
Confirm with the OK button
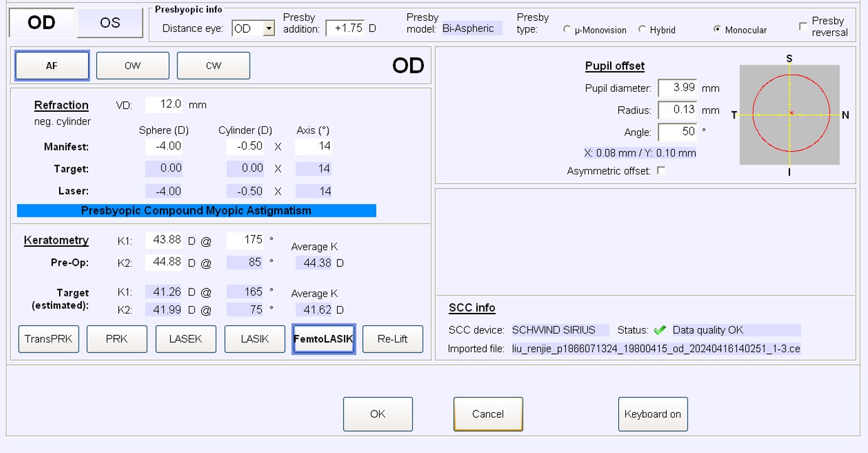point(378,414)
